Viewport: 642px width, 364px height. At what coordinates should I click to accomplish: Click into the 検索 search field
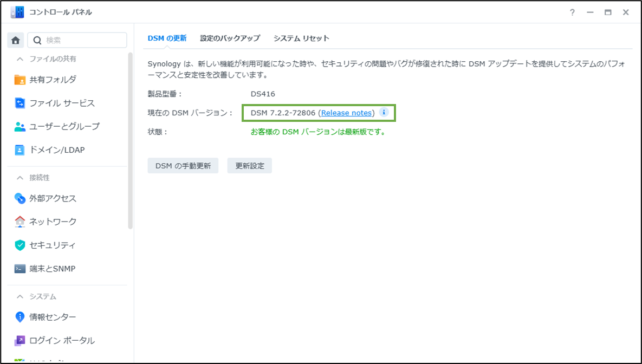coord(77,40)
